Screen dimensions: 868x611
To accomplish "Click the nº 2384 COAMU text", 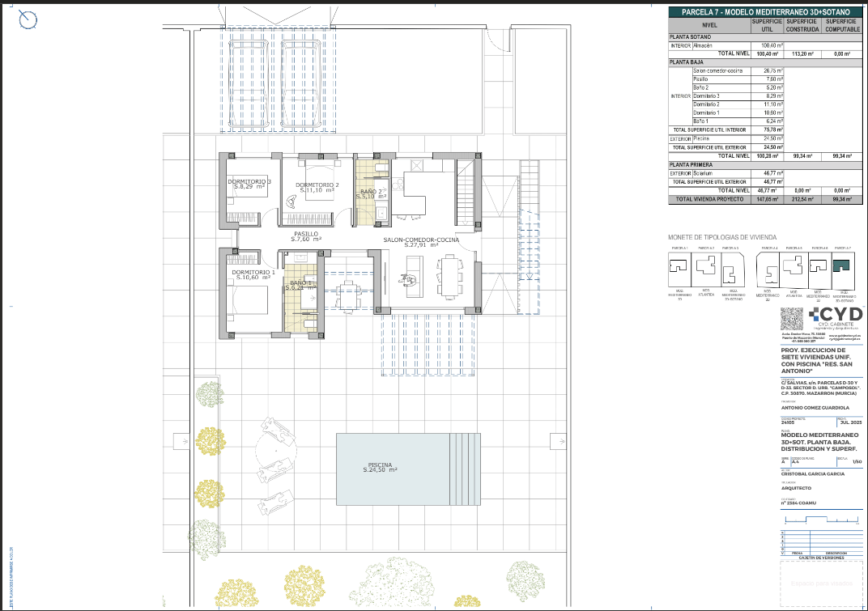I will pyautogui.click(x=798, y=503).
